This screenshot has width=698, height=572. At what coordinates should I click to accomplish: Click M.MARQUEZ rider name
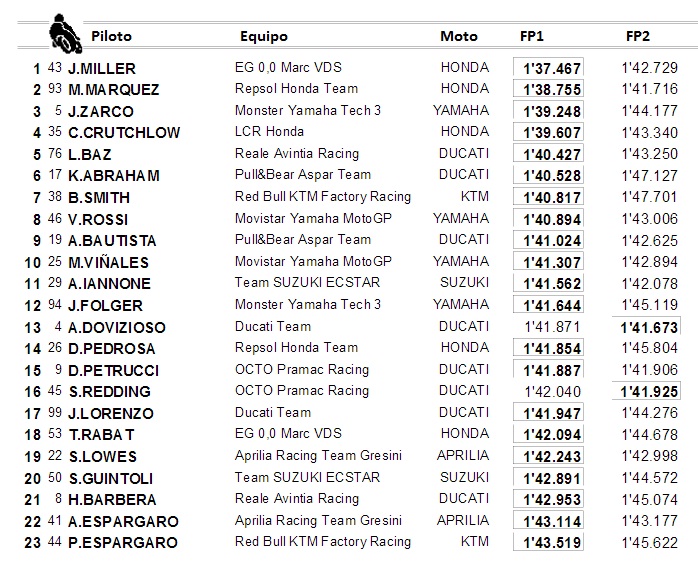click(114, 89)
